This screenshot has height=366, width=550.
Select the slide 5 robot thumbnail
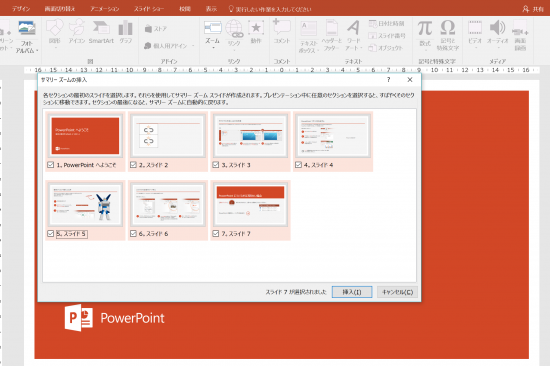click(85, 205)
